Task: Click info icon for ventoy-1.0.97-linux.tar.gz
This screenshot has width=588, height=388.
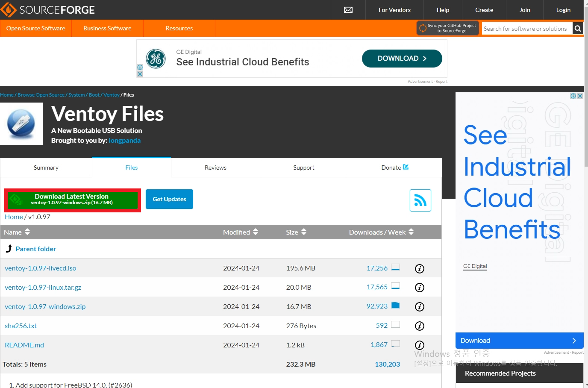Action: (420, 288)
